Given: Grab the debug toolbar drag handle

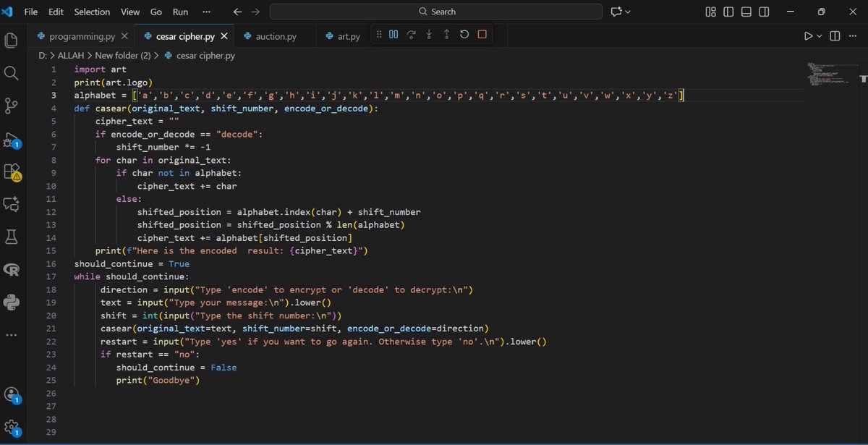Looking at the screenshot, I should (378, 34).
